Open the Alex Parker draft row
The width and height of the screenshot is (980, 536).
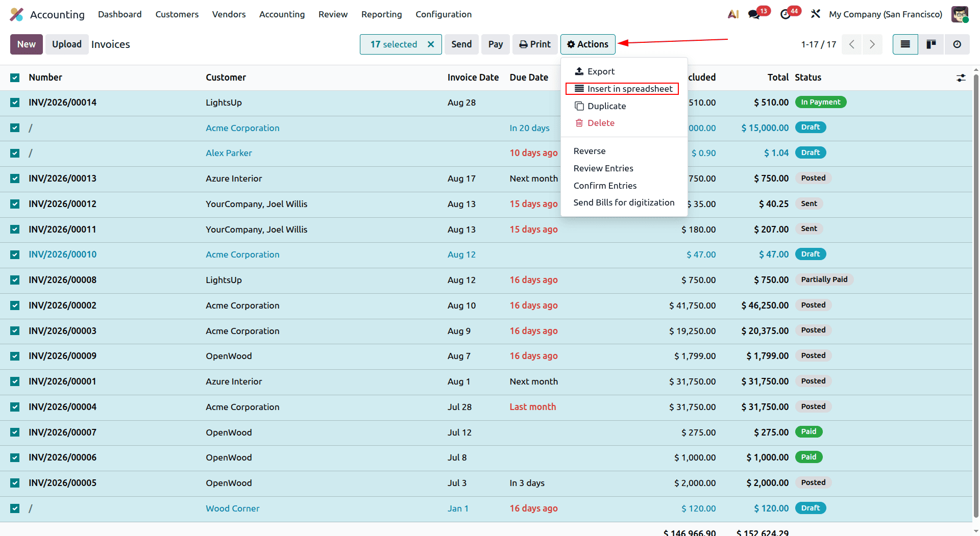[486, 153]
